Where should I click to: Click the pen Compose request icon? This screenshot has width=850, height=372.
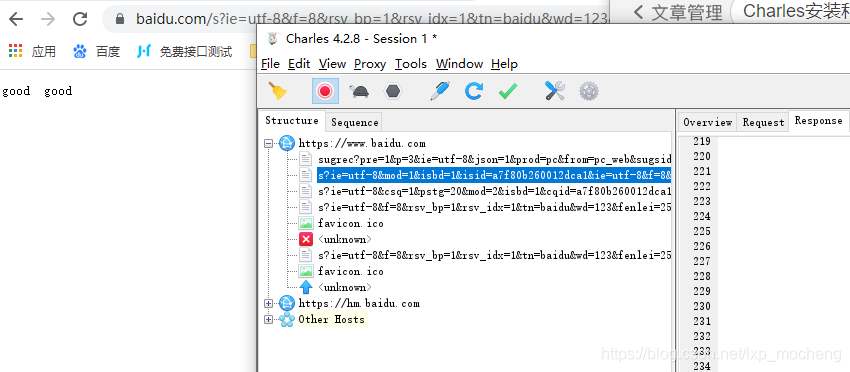point(440,91)
